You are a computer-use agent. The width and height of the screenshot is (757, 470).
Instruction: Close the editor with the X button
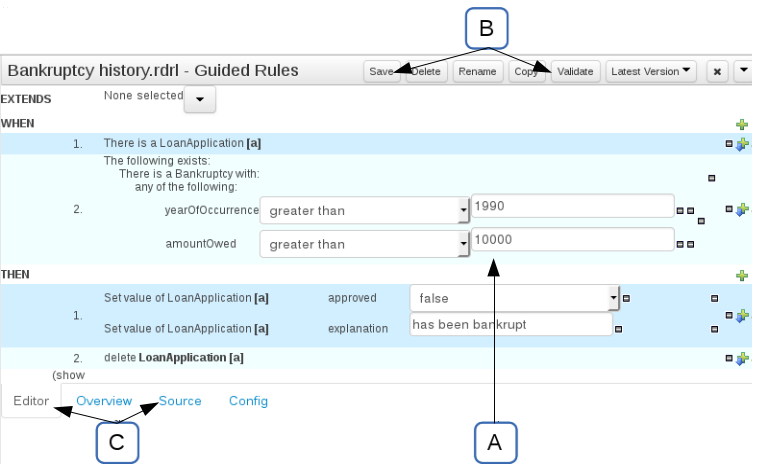click(717, 72)
